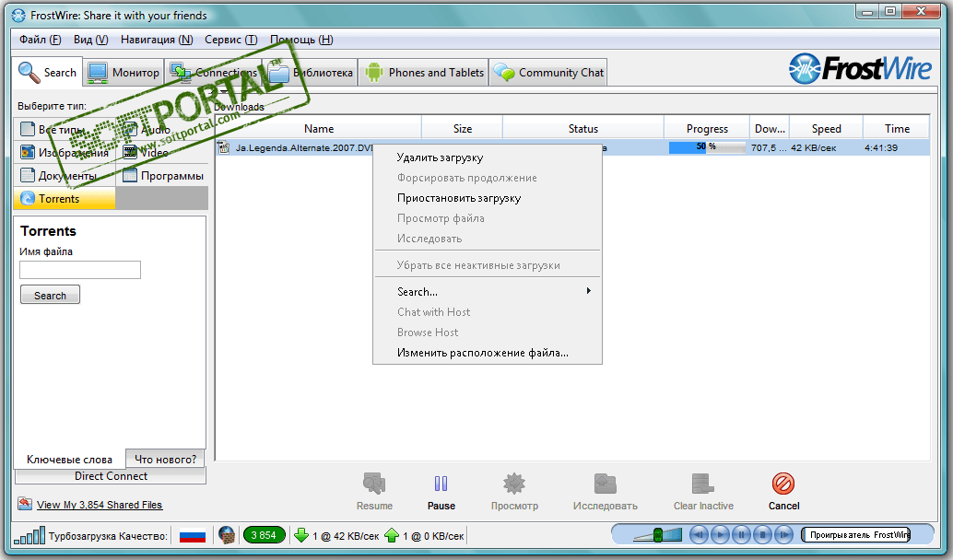Image resolution: width=953 pixels, height=560 pixels.
Task: Cancel the selected download
Action: click(784, 492)
